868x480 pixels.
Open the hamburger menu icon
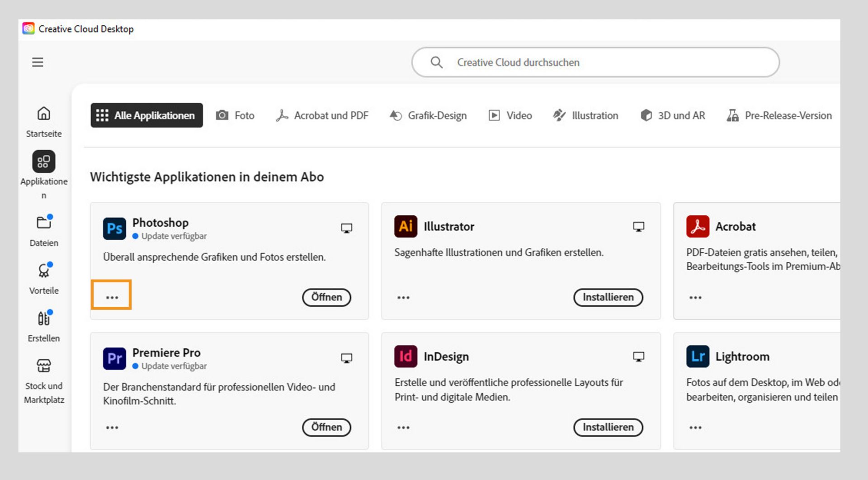click(38, 62)
